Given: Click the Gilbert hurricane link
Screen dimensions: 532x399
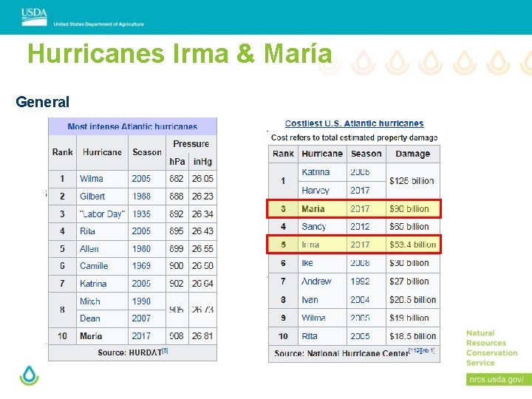Looking at the screenshot, I should 92,196.
